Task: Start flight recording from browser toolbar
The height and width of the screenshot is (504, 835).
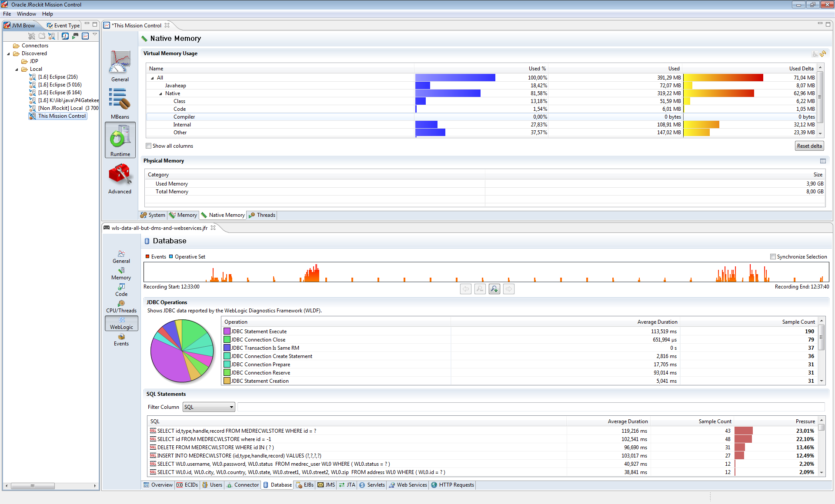Action: tap(75, 36)
